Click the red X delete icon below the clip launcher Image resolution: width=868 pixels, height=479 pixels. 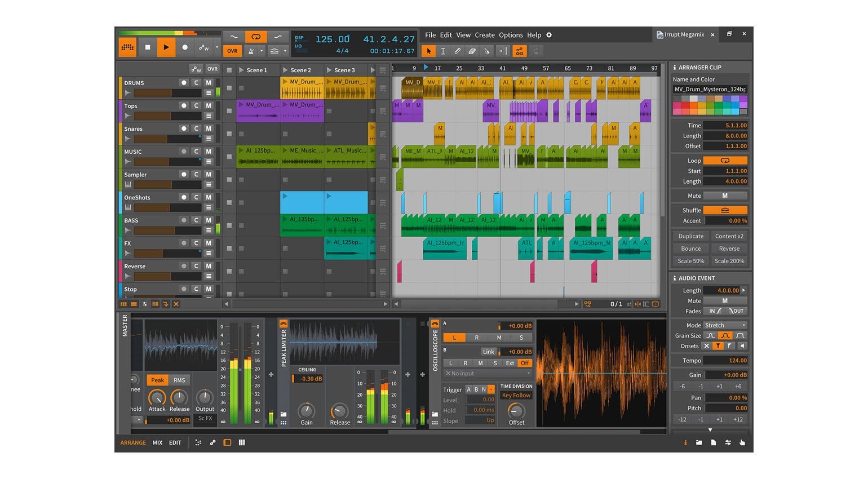(176, 304)
